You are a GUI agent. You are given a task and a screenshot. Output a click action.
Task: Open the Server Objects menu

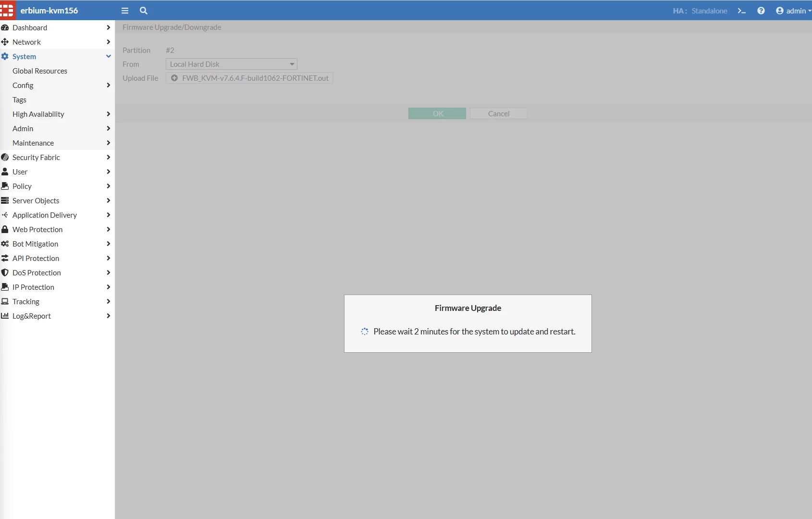pyautogui.click(x=57, y=200)
